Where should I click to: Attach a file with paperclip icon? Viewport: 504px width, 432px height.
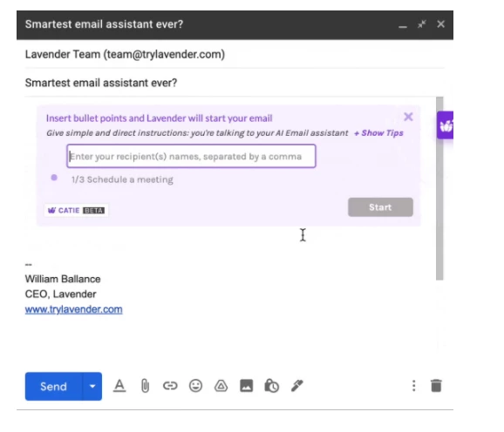[145, 386]
